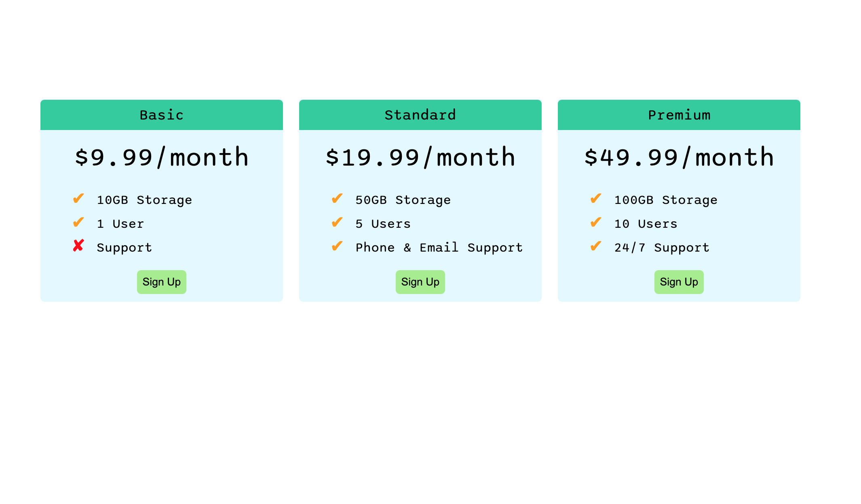The width and height of the screenshot is (861, 504).
Task: Select the checkmark next to 50GB Storage
Action: [x=338, y=198]
